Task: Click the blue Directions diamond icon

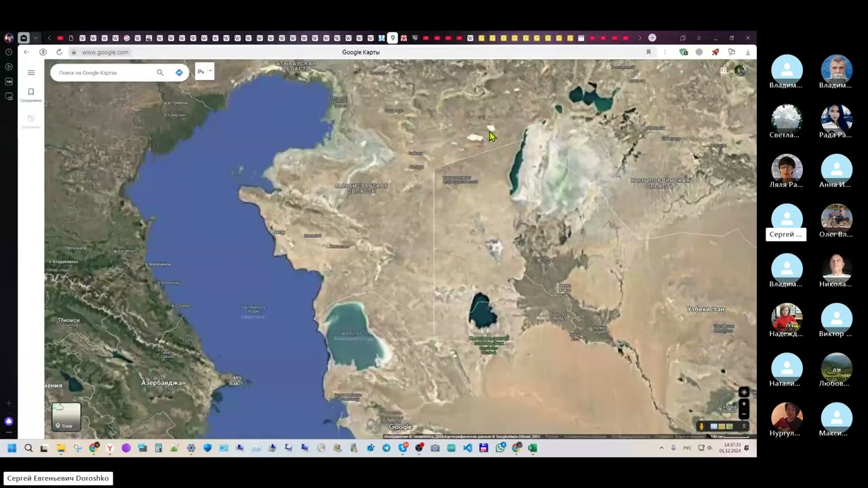Action: coord(179,73)
